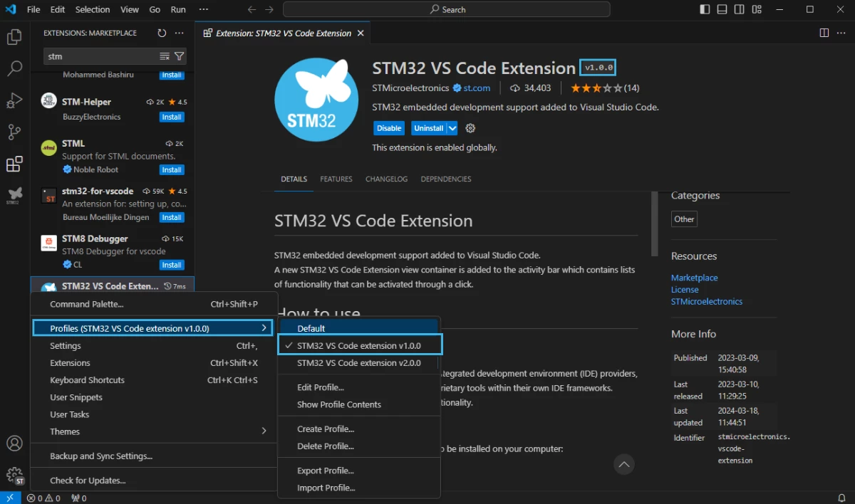The image size is (855, 504).
Task: Open the Profiles submenu entry
Action: [x=153, y=328]
